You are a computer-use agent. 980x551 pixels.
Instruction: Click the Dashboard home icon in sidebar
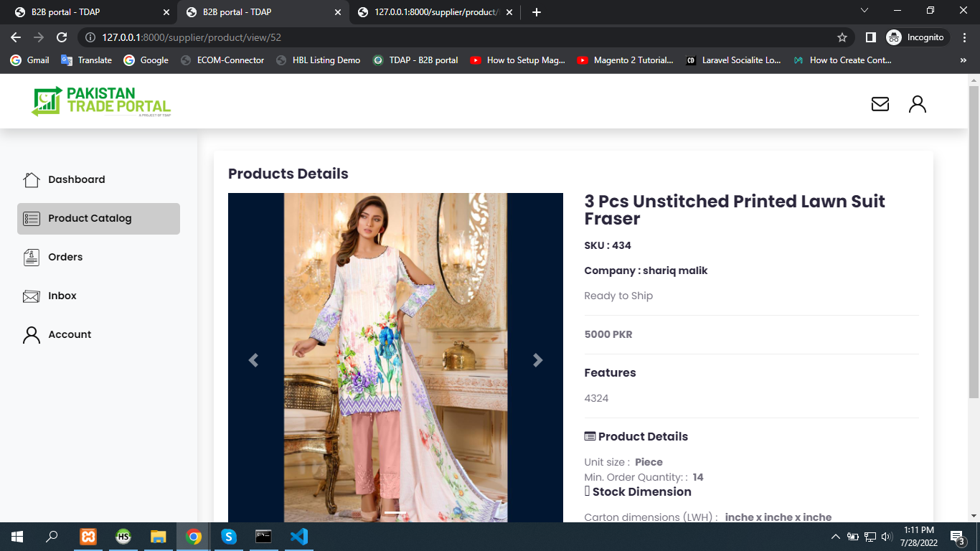point(30,179)
